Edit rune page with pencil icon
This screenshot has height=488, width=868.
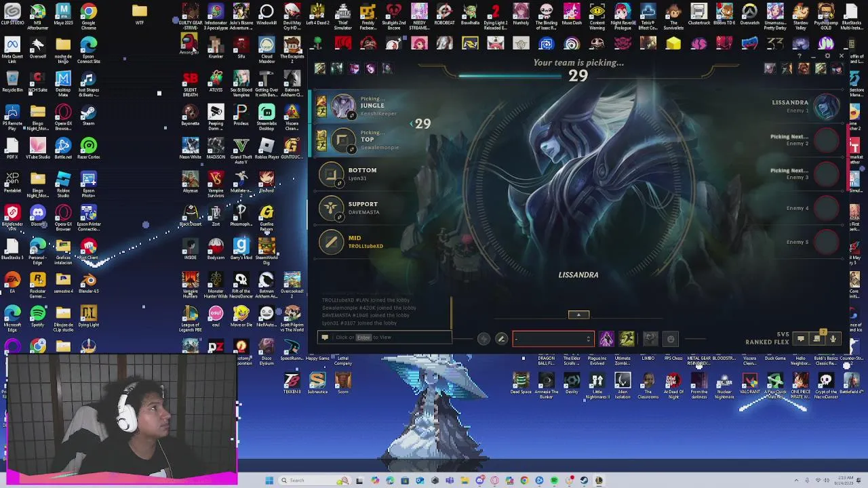pyautogui.click(x=501, y=339)
